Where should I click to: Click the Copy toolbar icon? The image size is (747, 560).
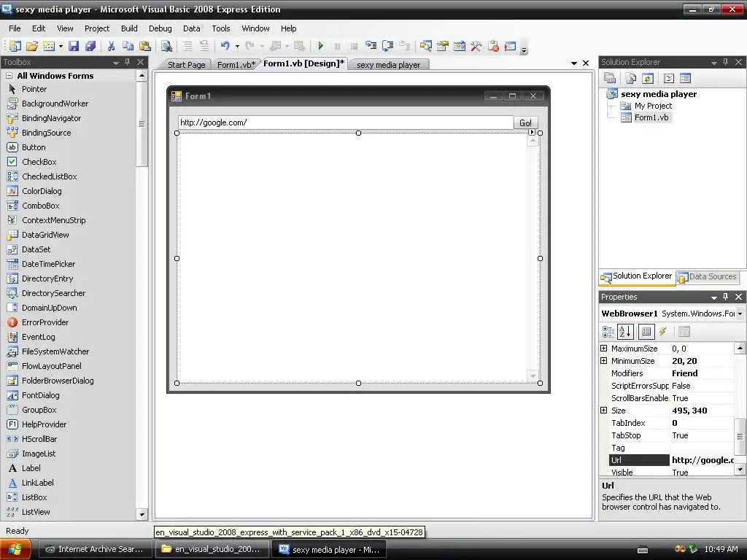point(128,46)
